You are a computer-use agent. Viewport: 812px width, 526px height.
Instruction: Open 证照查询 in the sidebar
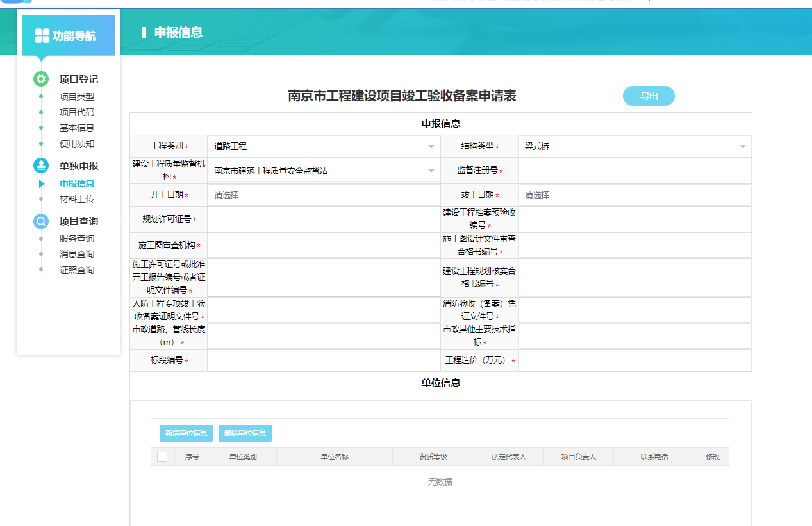click(77, 271)
